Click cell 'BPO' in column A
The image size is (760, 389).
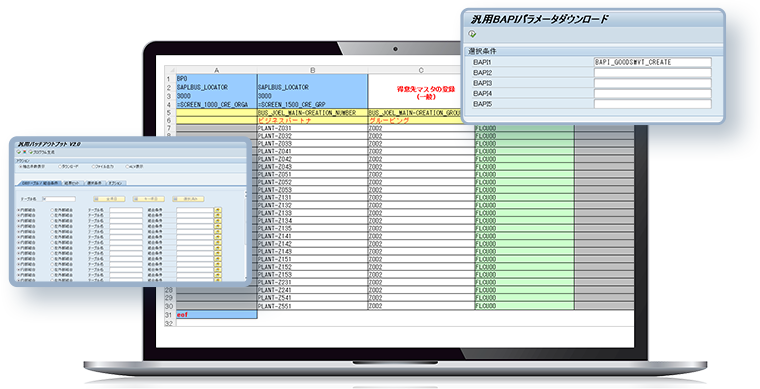(x=216, y=78)
